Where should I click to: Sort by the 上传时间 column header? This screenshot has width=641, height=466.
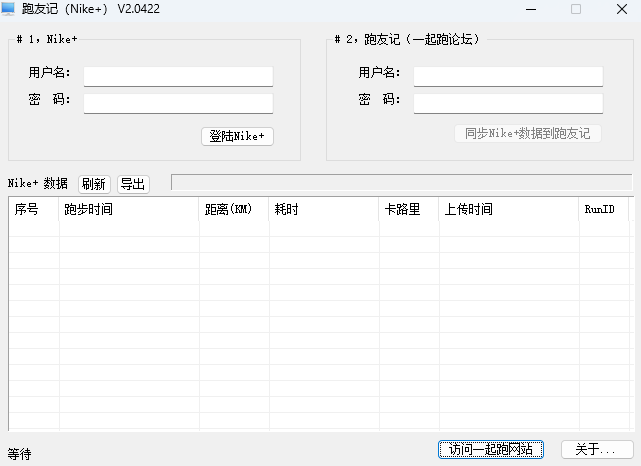tap(509, 209)
